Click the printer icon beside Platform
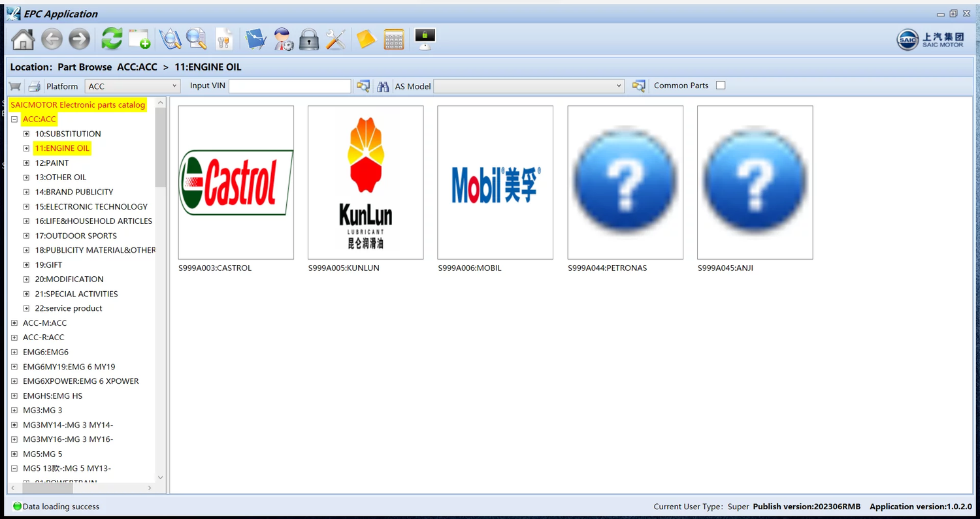 pyautogui.click(x=35, y=86)
